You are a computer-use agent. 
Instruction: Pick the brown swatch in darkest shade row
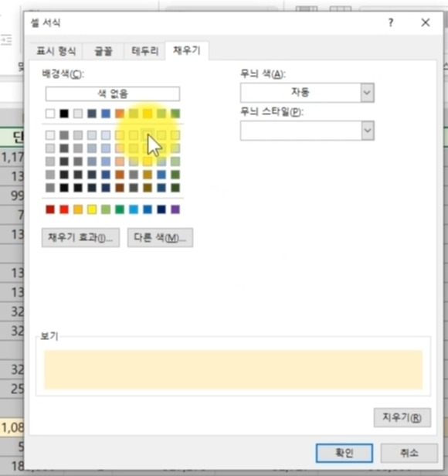click(x=120, y=188)
